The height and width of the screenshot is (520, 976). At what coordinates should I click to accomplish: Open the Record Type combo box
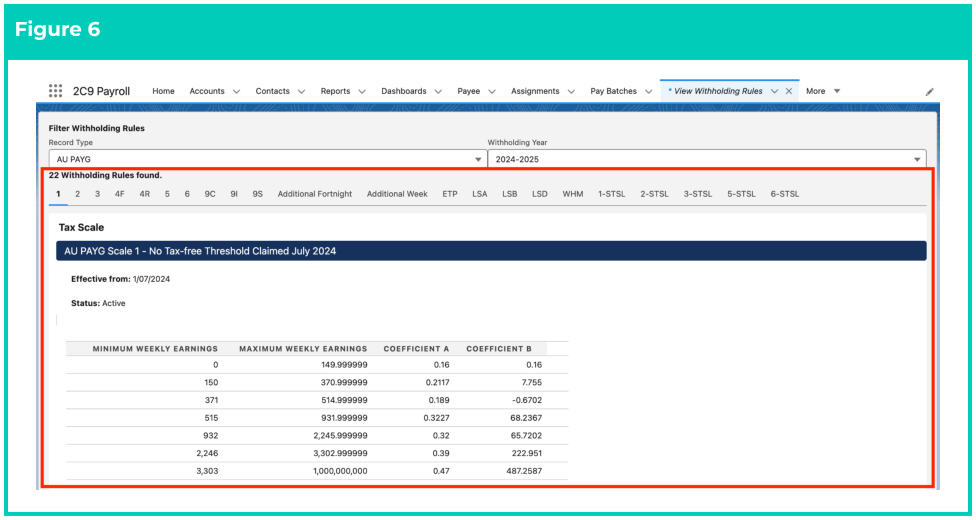(x=268, y=159)
